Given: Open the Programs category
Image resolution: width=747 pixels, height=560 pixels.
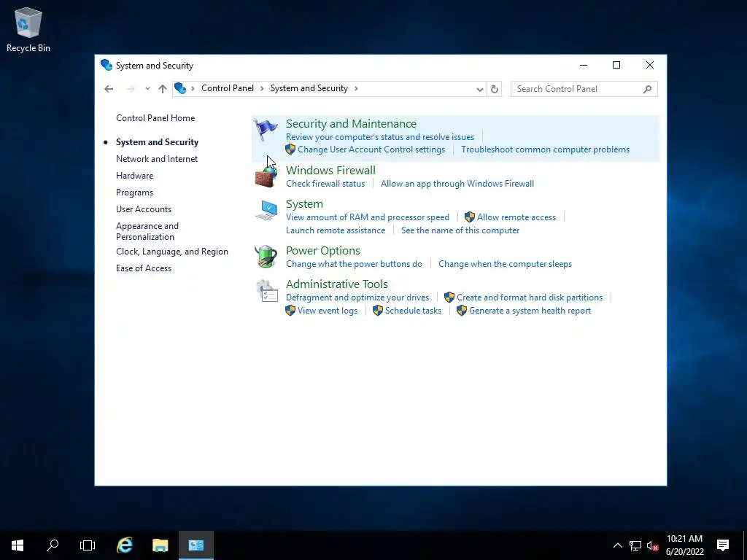Looking at the screenshot, I should point(134,192).
